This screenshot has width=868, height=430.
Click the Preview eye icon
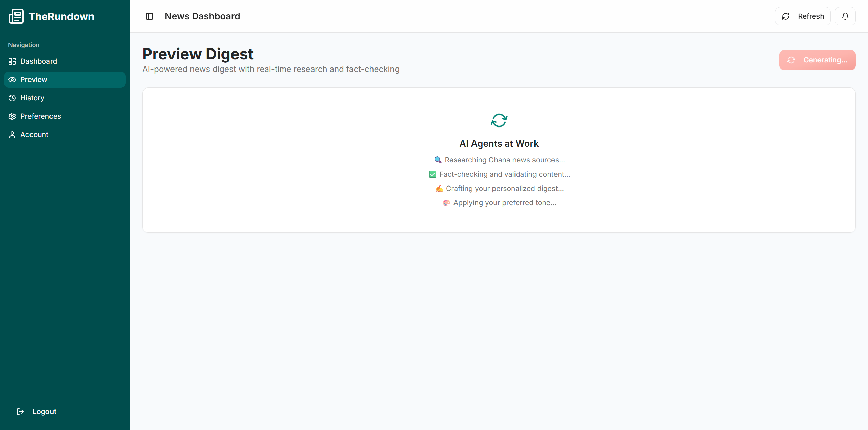pos(12,80)
